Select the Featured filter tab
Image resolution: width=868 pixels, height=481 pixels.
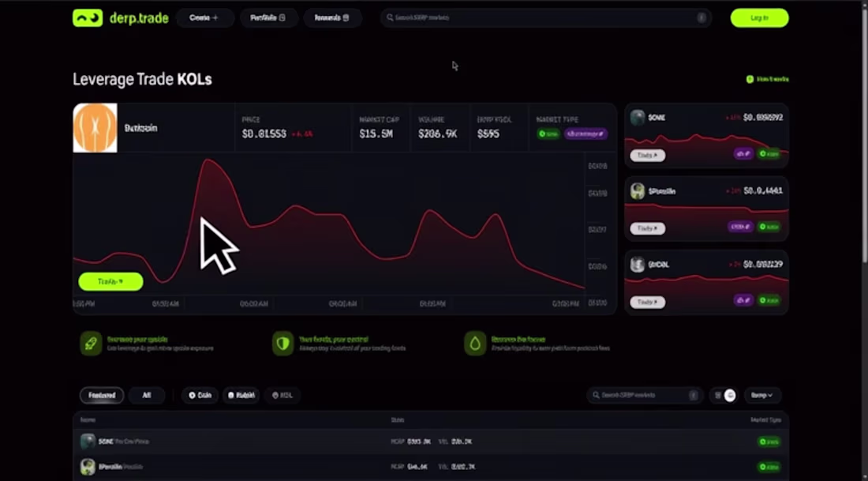(x=102, y=395)
